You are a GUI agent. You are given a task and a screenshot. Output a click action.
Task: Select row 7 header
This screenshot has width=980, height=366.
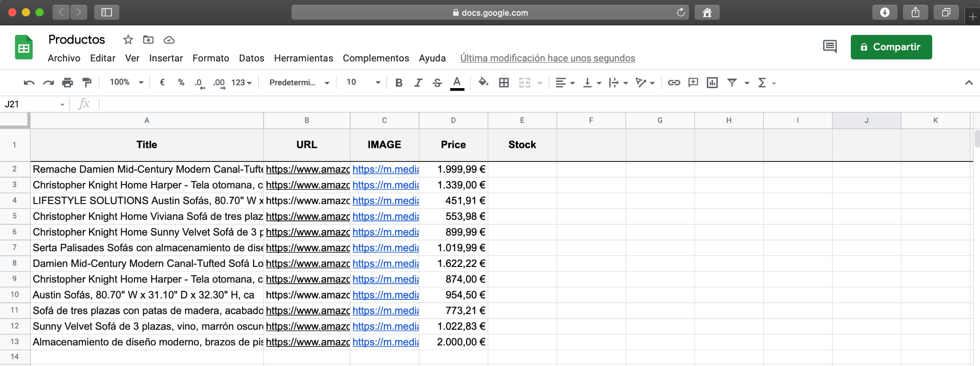click(x=15, y=248)
